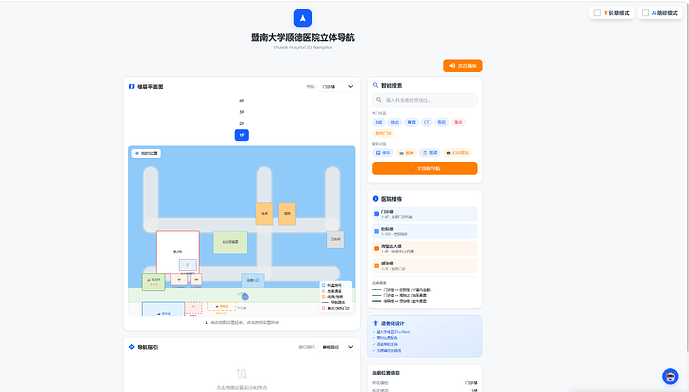Click the route placeholder icon in navigation guide
The height and width of the screenshot is (392, 689).
tap(242, 374)
